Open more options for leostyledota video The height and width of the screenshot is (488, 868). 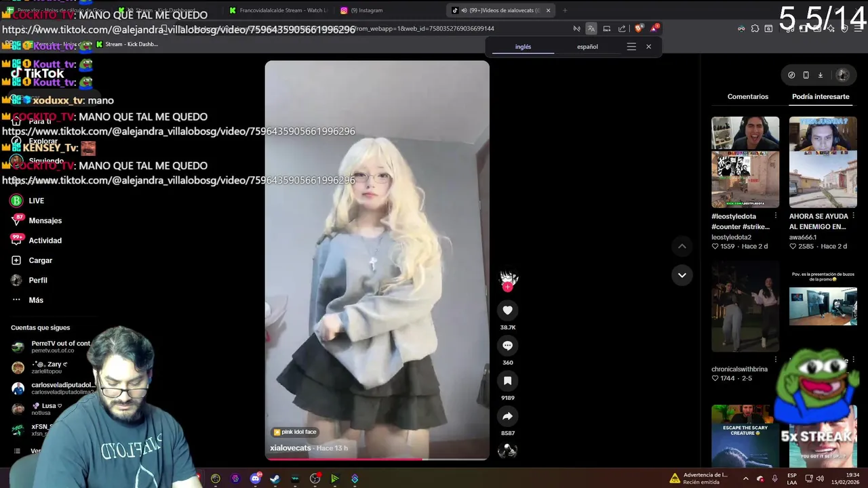(x=776, y=216)
